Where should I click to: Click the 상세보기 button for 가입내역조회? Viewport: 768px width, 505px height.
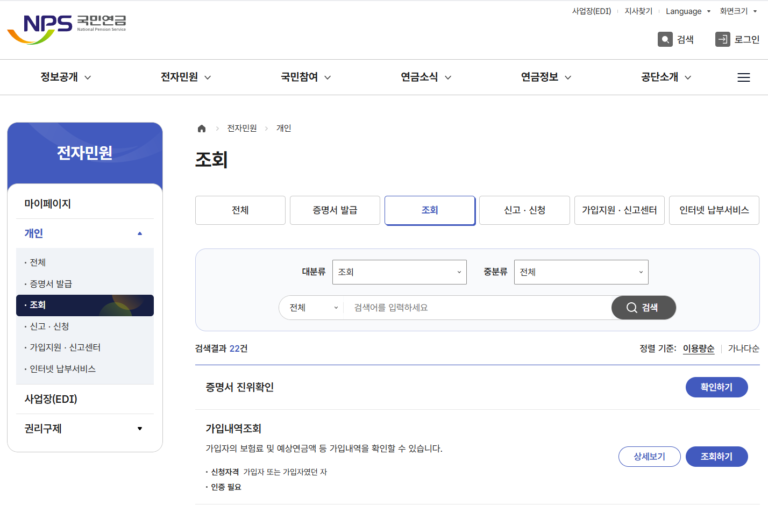click(649, 457)
